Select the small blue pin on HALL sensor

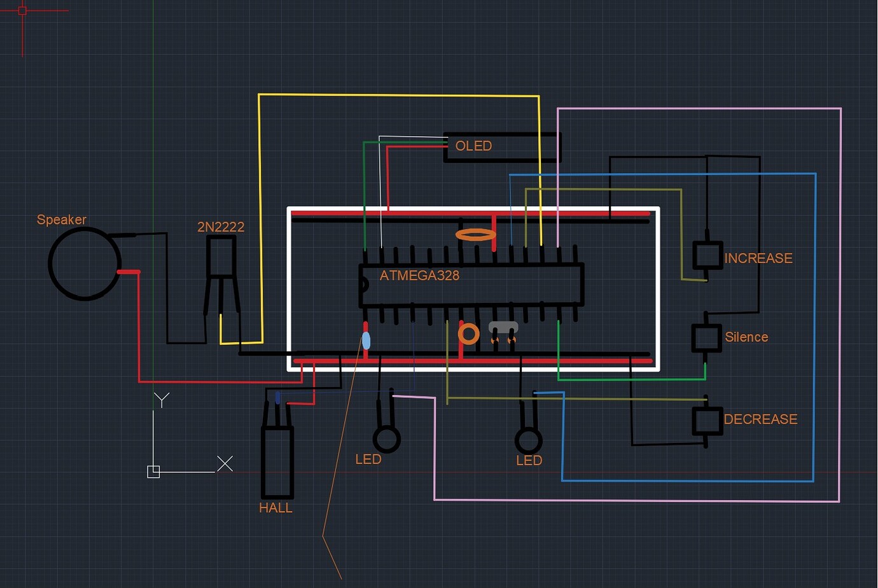[x=278, y=397]
